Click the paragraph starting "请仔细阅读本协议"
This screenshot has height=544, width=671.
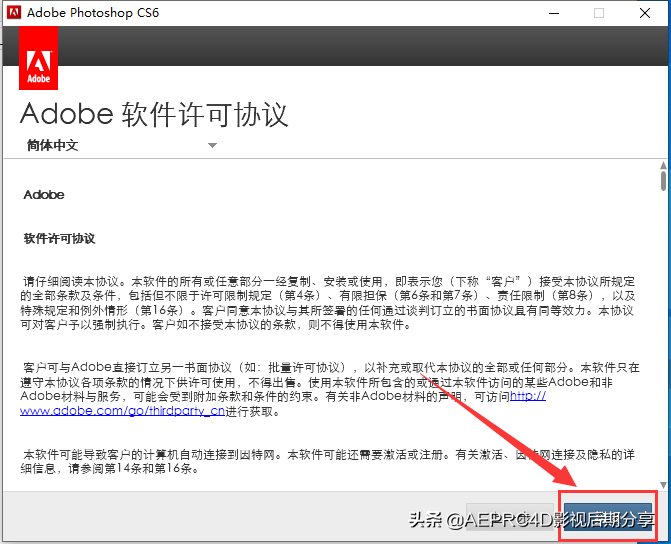tap(328, 303)
